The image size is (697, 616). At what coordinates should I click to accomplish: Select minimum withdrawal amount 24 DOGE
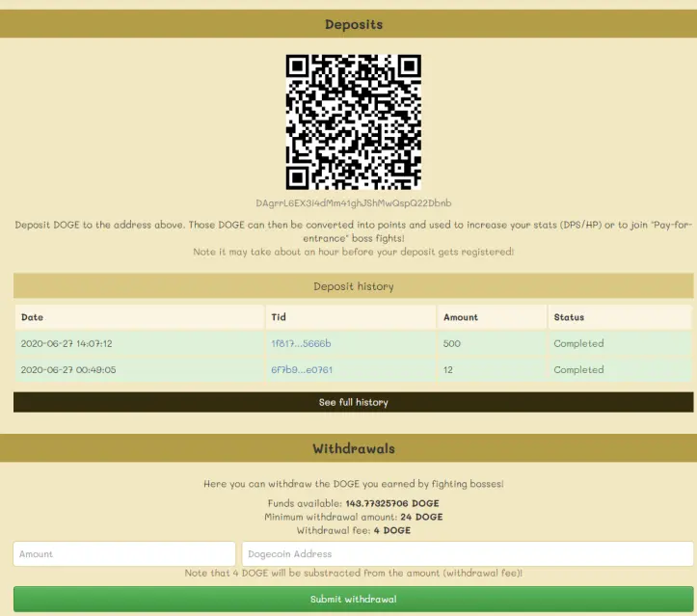click(421, 517)
